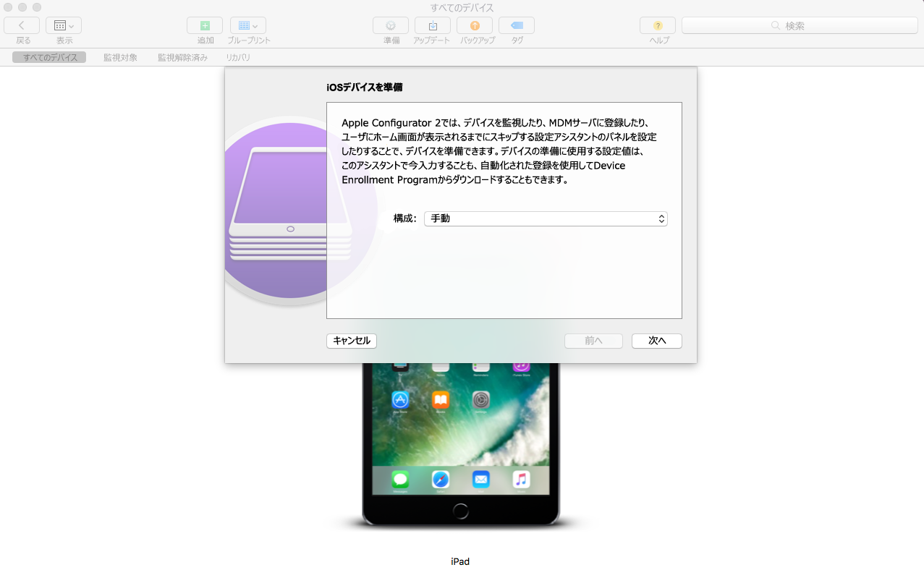
Task: Select the iPad device thumbnail
Action: coord(461,444)
